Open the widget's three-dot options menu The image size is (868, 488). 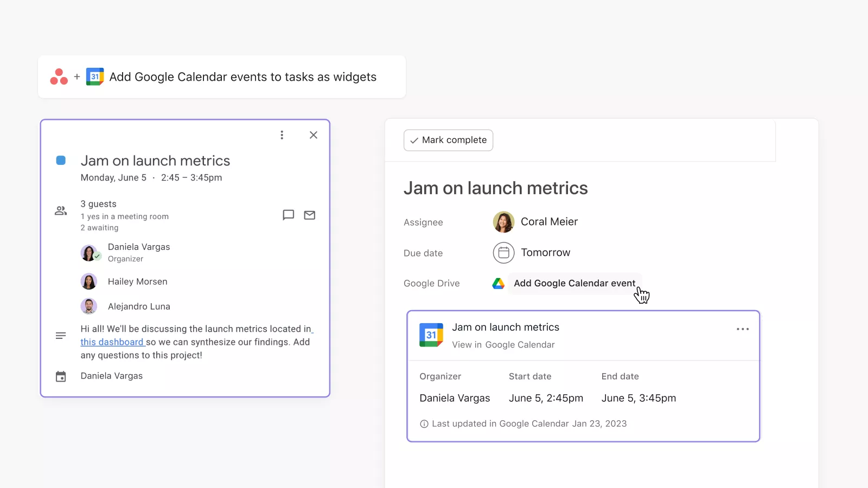tap(743, 329)
